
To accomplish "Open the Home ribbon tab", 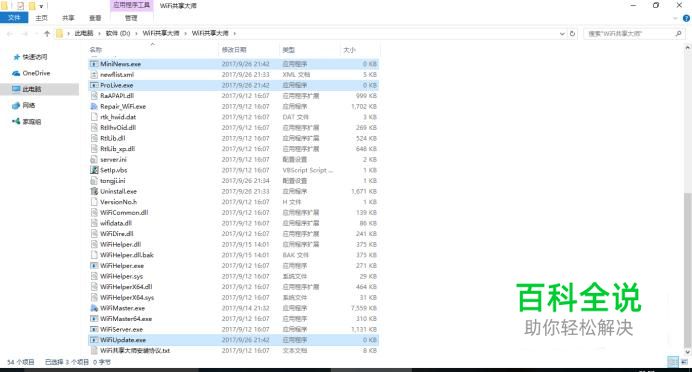I will point(41,18).
